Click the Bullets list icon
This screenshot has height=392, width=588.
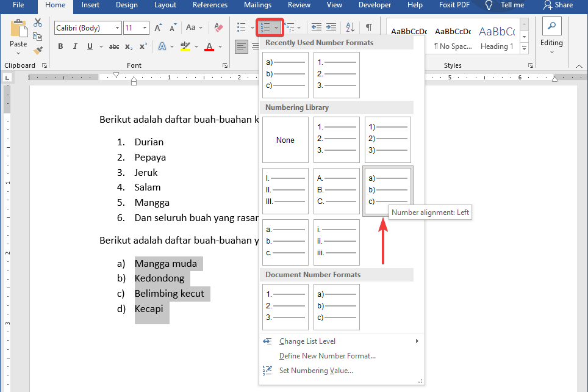click(x=242, y=27)
